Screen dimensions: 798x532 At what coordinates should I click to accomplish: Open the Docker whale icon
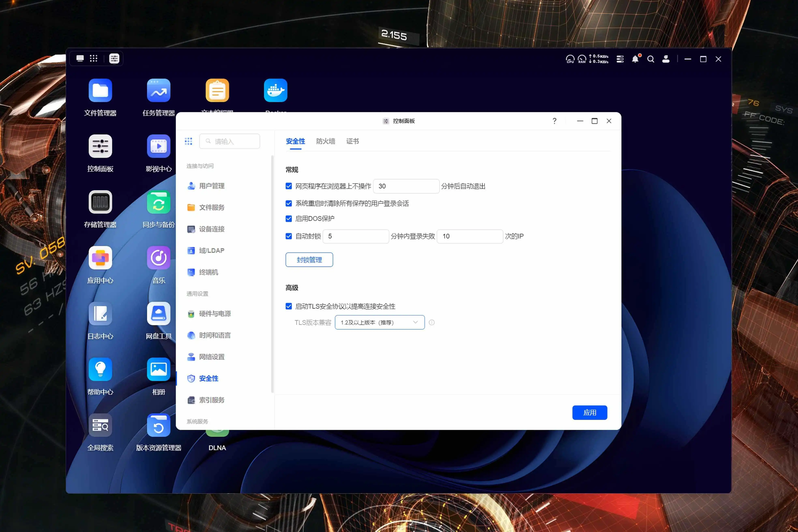click(276, 90)
